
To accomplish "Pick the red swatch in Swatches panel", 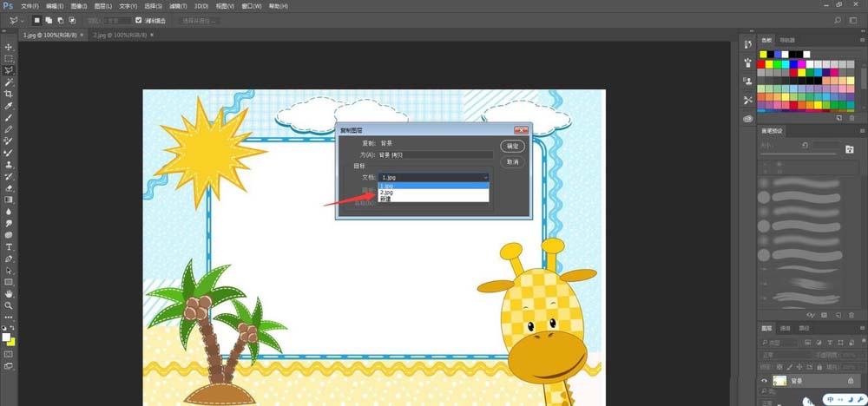I will coord(761,64).
